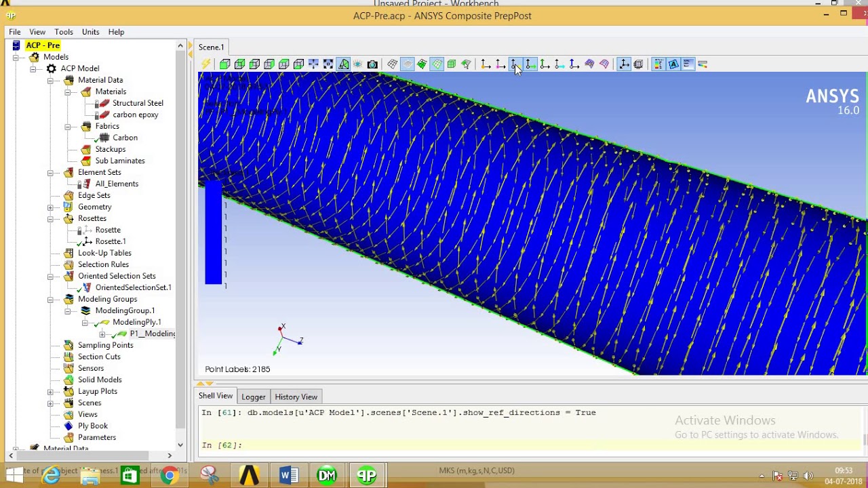Click the In [62] shell input line
Viewport: 868px width, 488px height.
point(530,445)
